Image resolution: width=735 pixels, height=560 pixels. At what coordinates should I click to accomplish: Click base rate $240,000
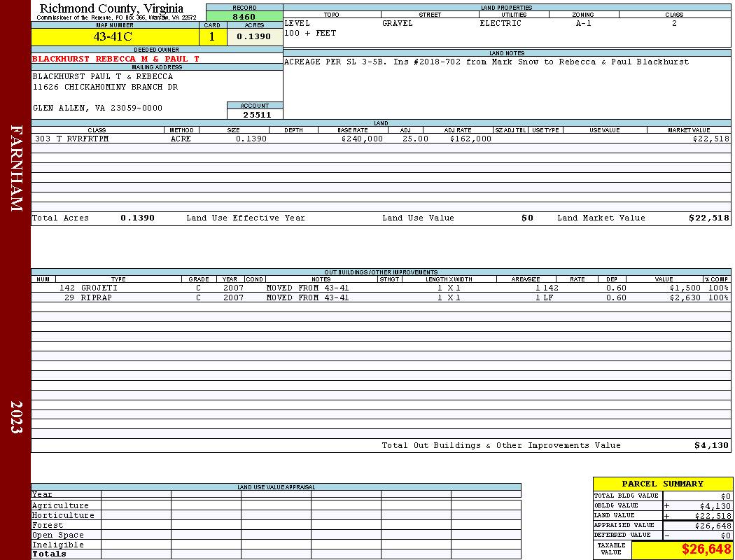tap(362, 139)
